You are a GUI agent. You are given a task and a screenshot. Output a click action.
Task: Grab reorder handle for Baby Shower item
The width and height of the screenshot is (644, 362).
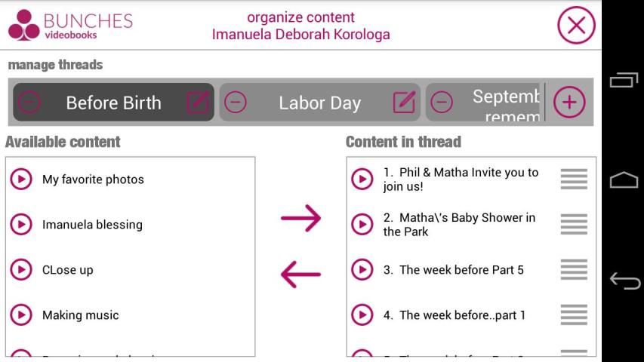574,225
